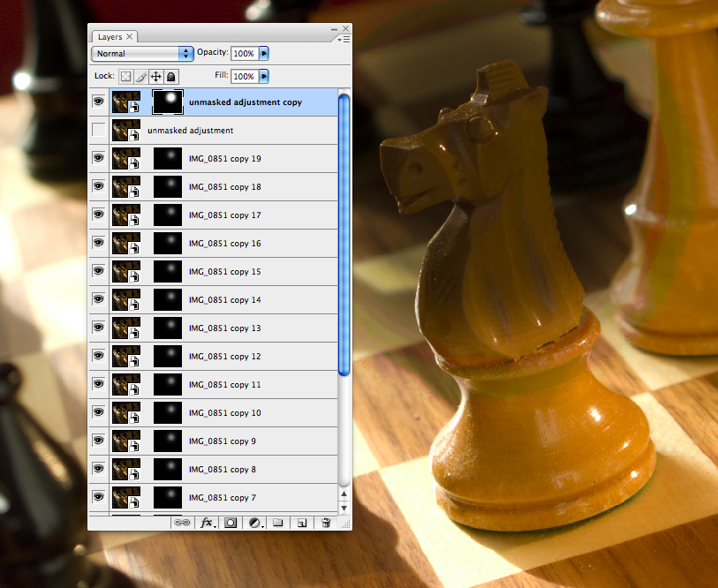The width and height of the screenshot is (718, 588).
Task: Toggle lock all padlock icon
Action: tap(170, 77)
